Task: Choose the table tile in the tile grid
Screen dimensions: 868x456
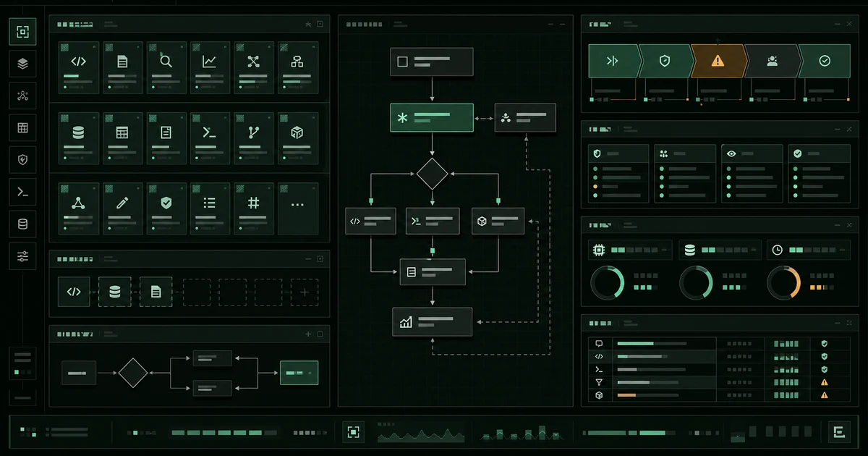Action: (122, 138)
